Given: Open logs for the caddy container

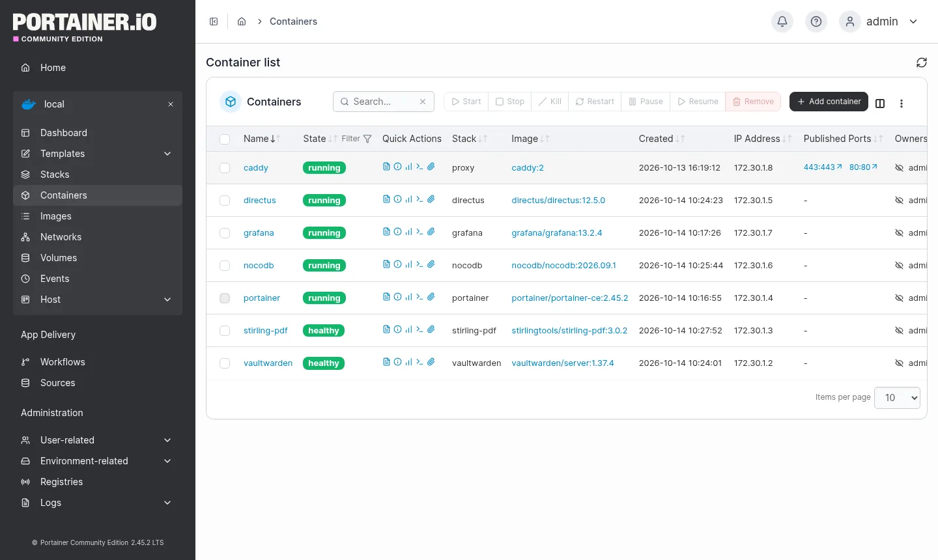Looking at the screenshot, I should 386,167.
